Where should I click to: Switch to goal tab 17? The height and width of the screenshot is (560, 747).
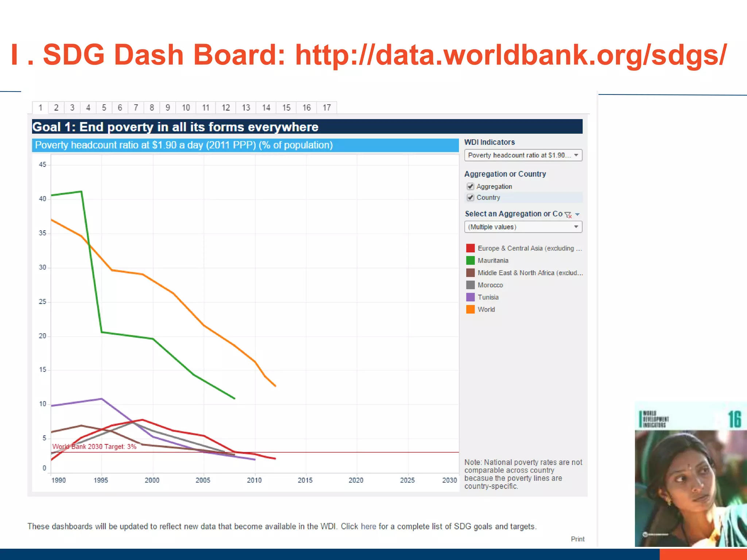point(326,108)
